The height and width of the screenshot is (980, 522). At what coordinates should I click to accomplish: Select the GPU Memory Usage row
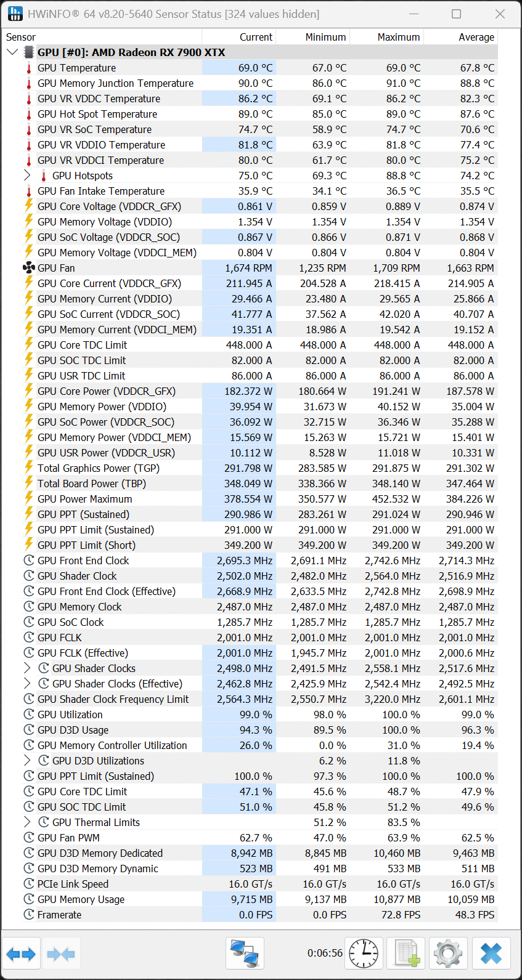[x=250, y=899]
